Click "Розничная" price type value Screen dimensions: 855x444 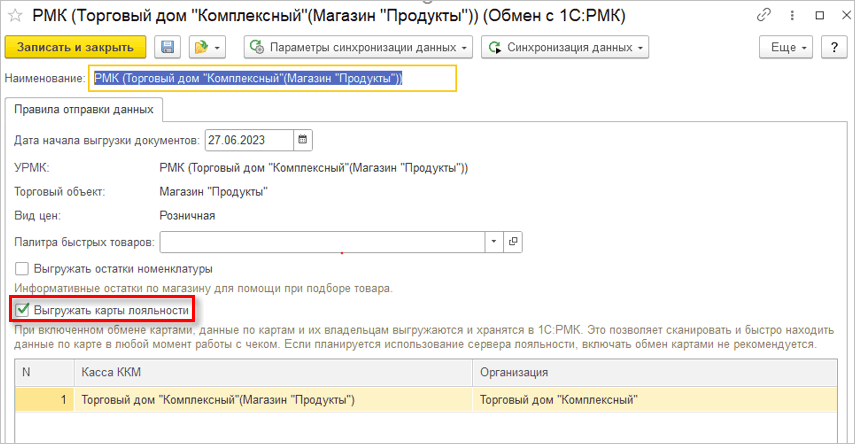pyautogui.click(x=187, y=216)
